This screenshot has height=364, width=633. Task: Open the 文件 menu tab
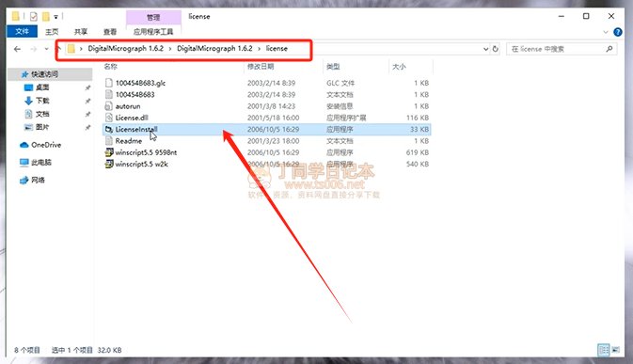(x=23, y=31)
